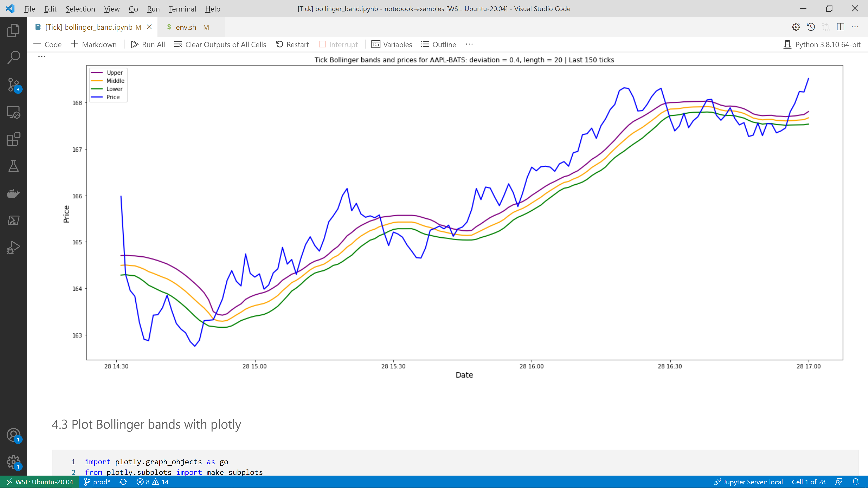Click the blue Price legend swatch
Image resolution: width=868 pixels, height=488 pixels.
[97, 97]
